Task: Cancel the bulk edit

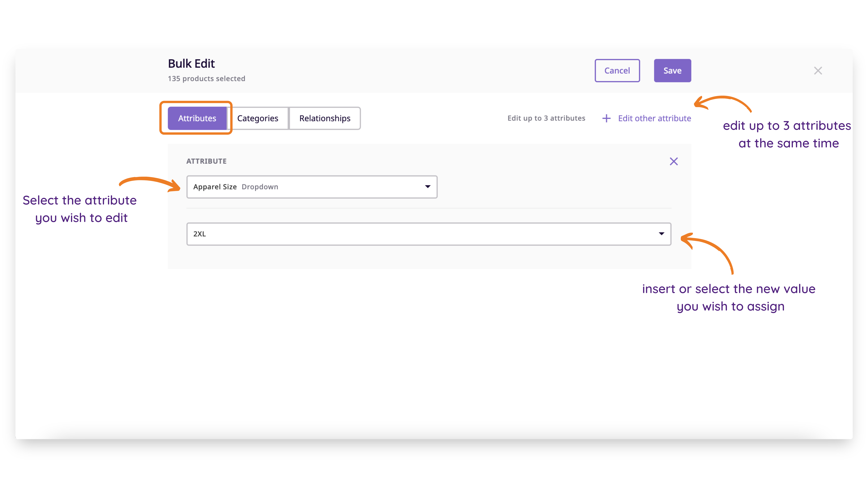Action: pos(617,71)
